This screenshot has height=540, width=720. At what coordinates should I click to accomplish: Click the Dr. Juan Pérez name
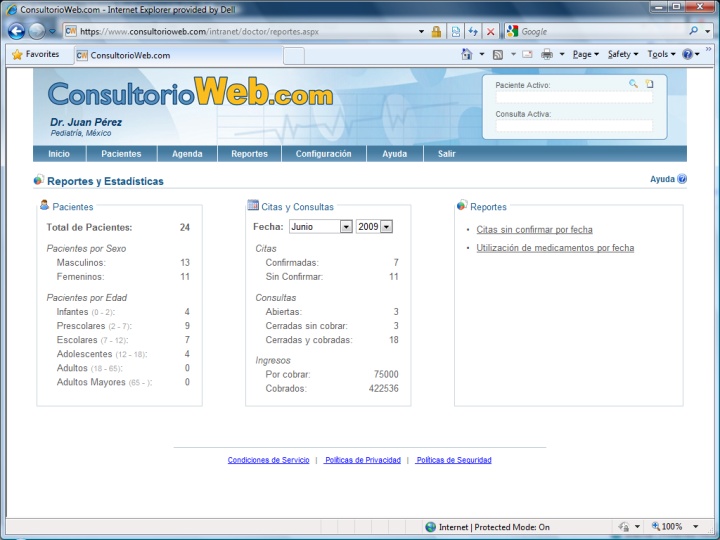[86, 122]
